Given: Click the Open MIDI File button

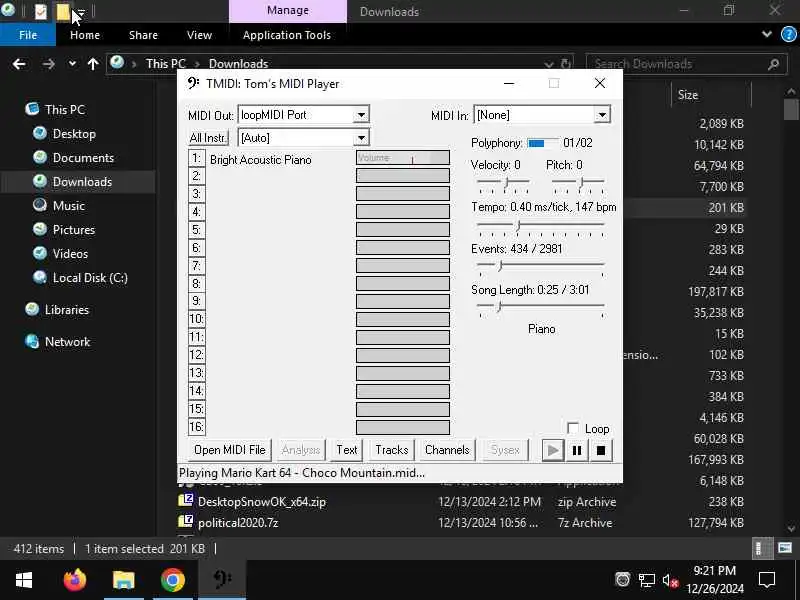Looking at the screenshot, I should pyautogui.click(x=230, y=450).
